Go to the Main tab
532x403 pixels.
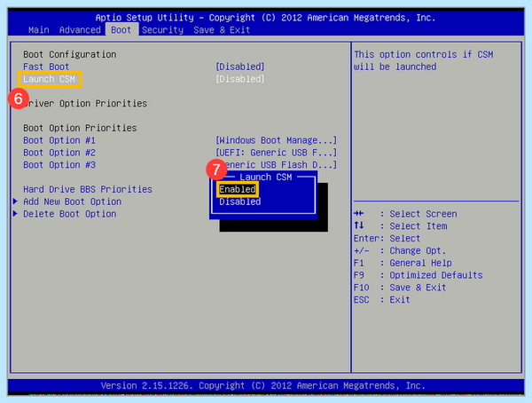39,30
